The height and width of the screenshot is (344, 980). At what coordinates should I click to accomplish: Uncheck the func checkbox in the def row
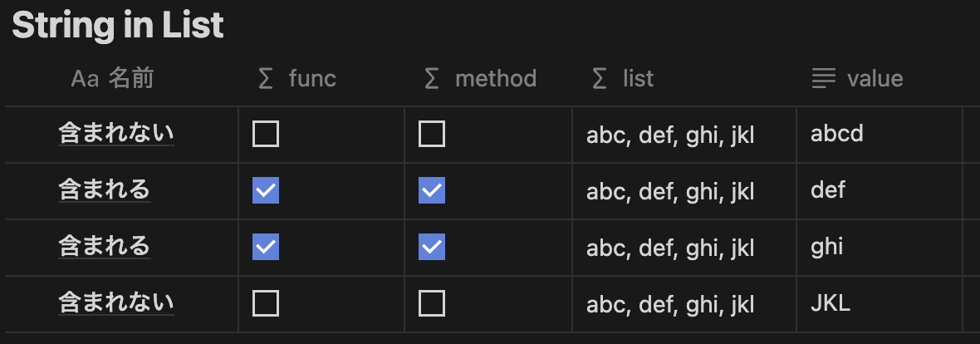(266, 190)
